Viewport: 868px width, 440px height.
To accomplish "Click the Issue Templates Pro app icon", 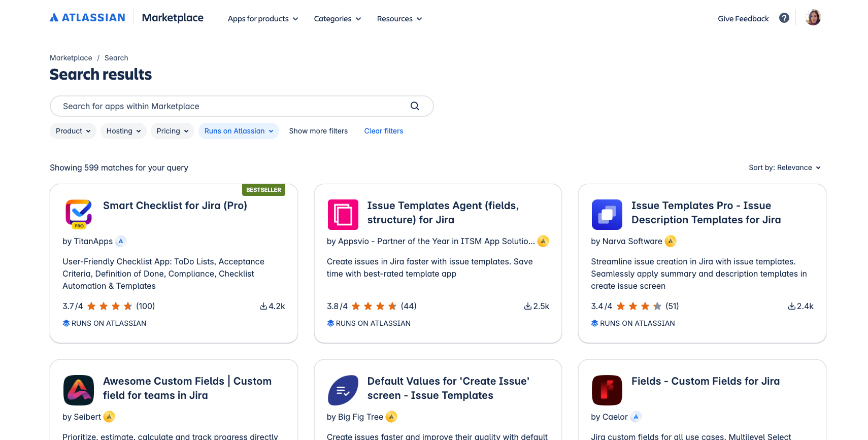I will click(607, 214).
